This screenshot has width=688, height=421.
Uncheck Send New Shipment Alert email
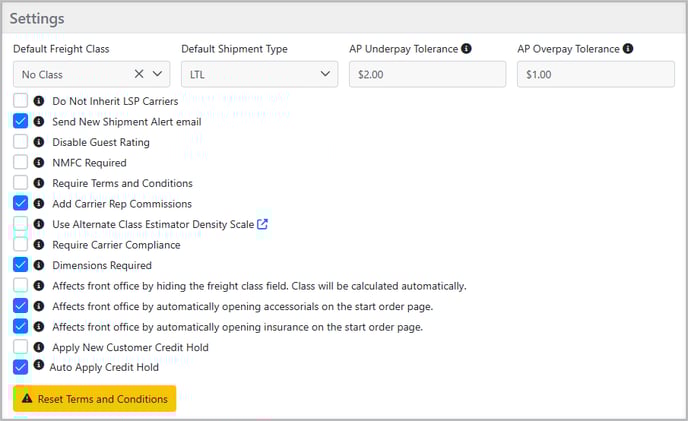[x=21, y=121]
